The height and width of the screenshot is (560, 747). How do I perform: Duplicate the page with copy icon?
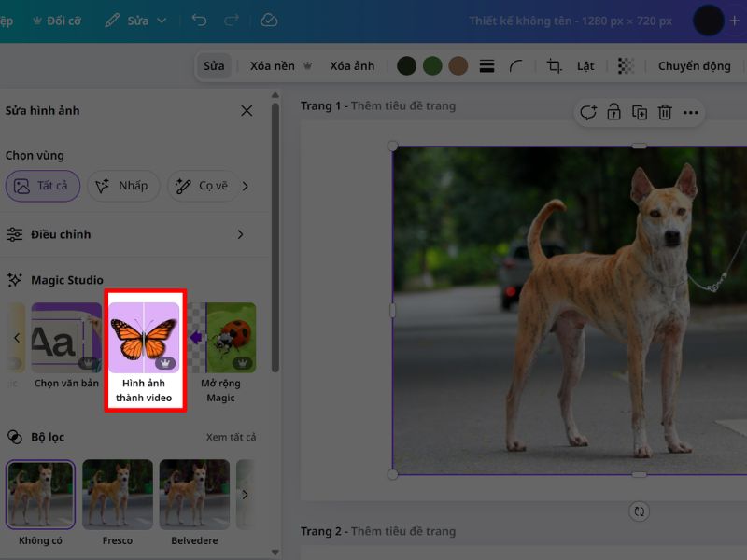point(640,113)
